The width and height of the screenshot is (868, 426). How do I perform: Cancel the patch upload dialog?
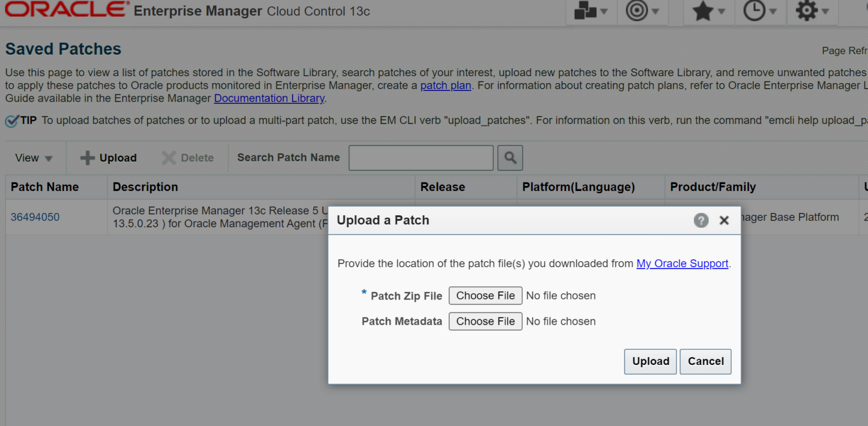[x=705, y=362]
